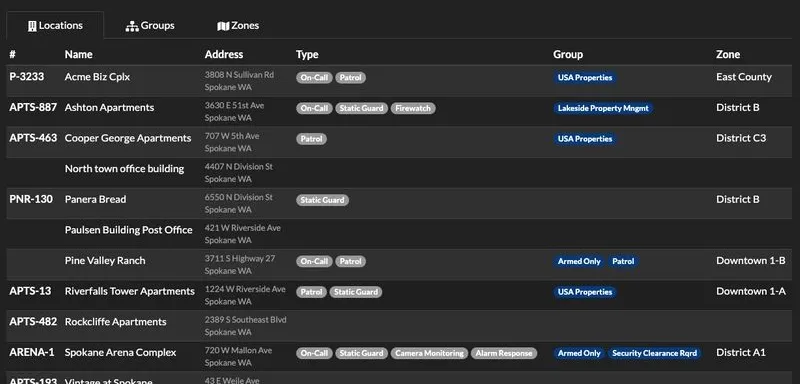Click the map icon on Zones tab
The width and height of the screenshot is (800, 384).
tap(223, 26)
